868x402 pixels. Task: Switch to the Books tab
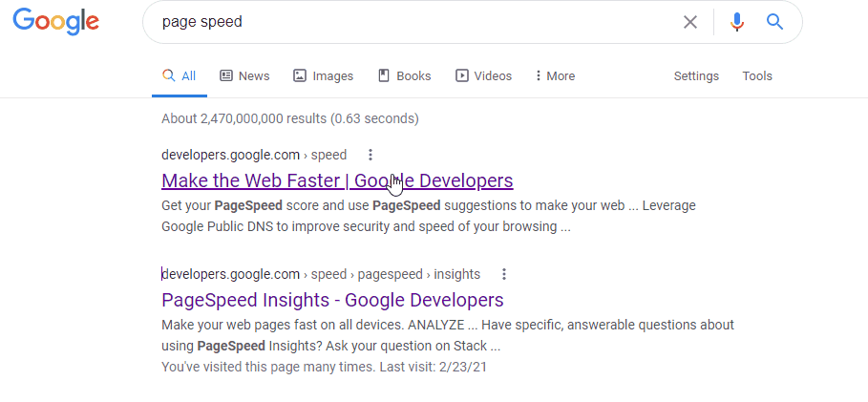[x=404, y=76]
